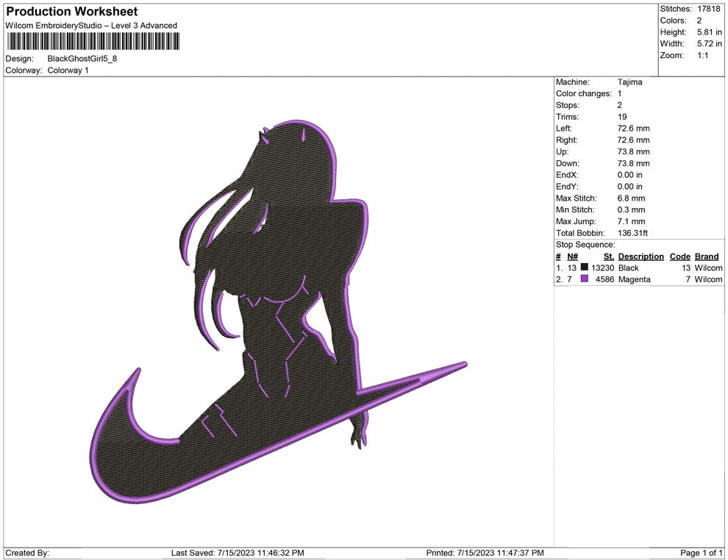Click the barcode under the worksheet title
Screen dimensions: 728x560
(90, 41)
